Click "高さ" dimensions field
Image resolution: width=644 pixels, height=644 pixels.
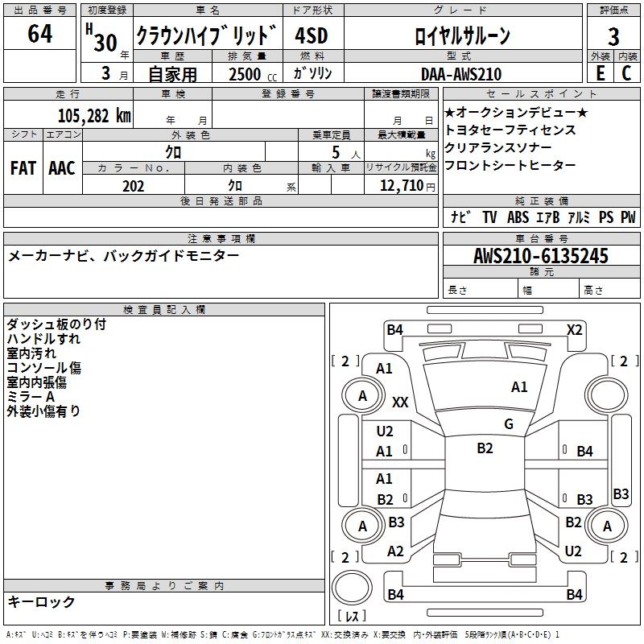tap(609, 290)
